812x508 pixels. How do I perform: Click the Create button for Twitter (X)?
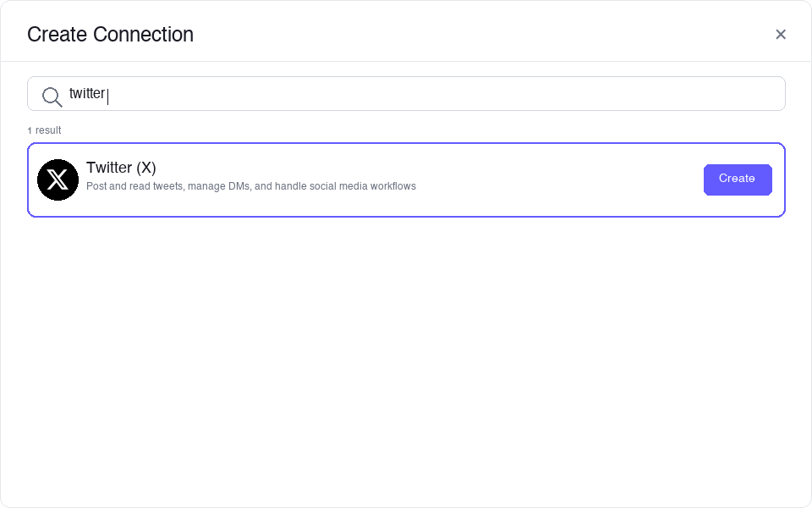[x=737, y=179]
